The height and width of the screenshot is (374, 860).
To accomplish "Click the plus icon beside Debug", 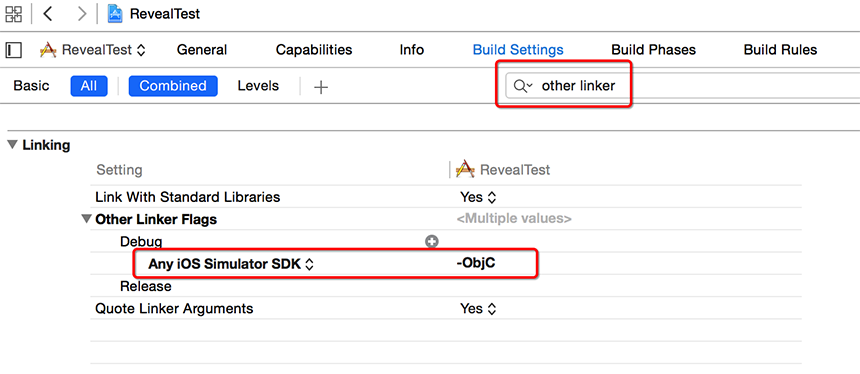I will 432,241.
